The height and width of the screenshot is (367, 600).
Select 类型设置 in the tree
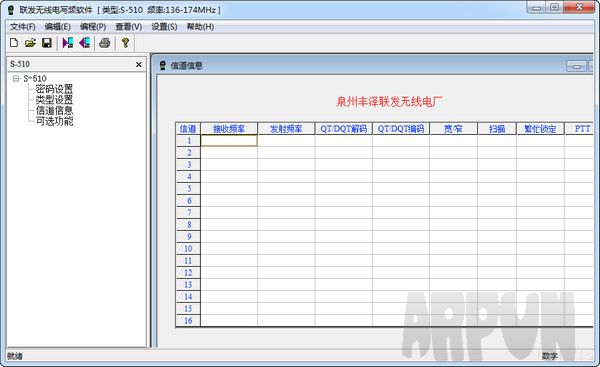pyautogui.click(x=54, y=100)
